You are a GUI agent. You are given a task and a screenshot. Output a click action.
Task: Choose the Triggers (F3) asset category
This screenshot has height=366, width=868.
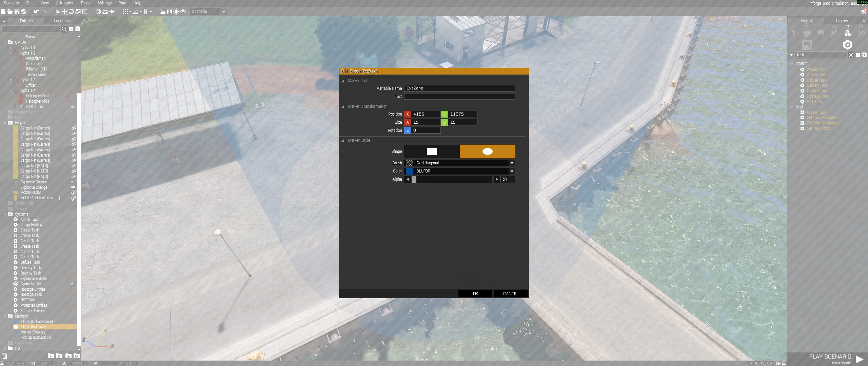(820, 33)
